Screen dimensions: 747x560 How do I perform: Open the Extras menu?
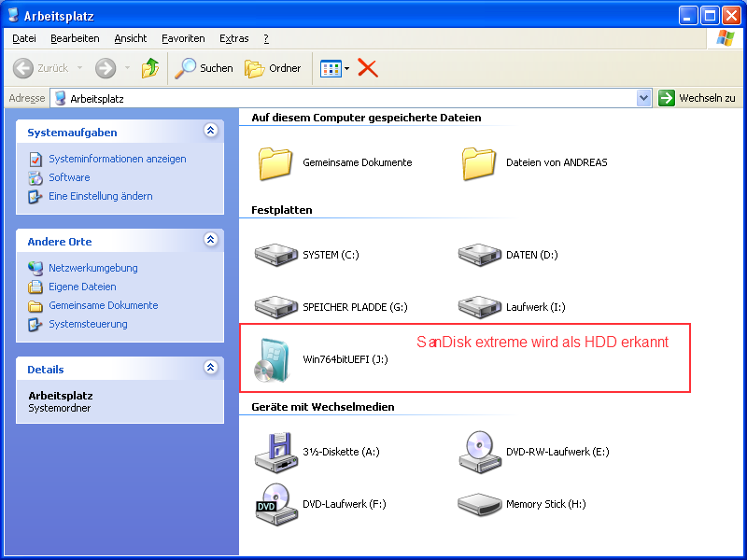[234, 38]
